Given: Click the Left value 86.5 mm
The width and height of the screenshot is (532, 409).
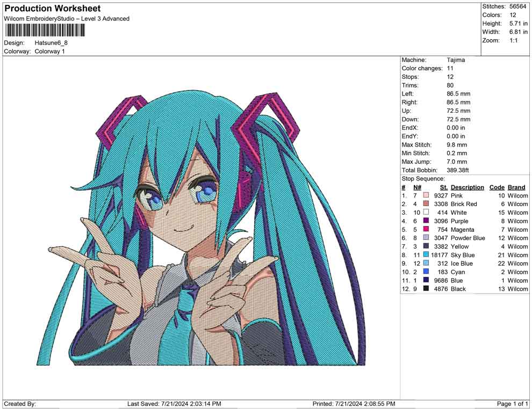Looking at the screenshot, I should tap(458, 94).
